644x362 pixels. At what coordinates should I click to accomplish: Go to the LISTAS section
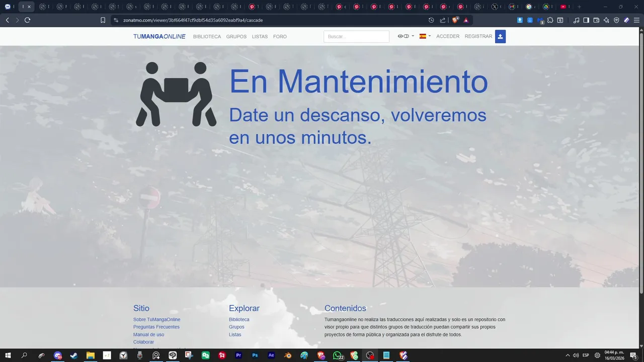(x=260, y=37)
